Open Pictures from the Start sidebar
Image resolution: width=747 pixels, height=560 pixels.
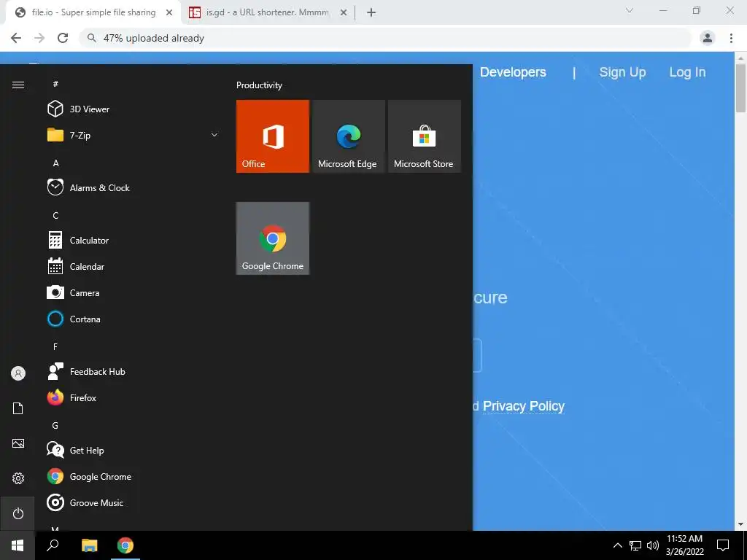18,443
